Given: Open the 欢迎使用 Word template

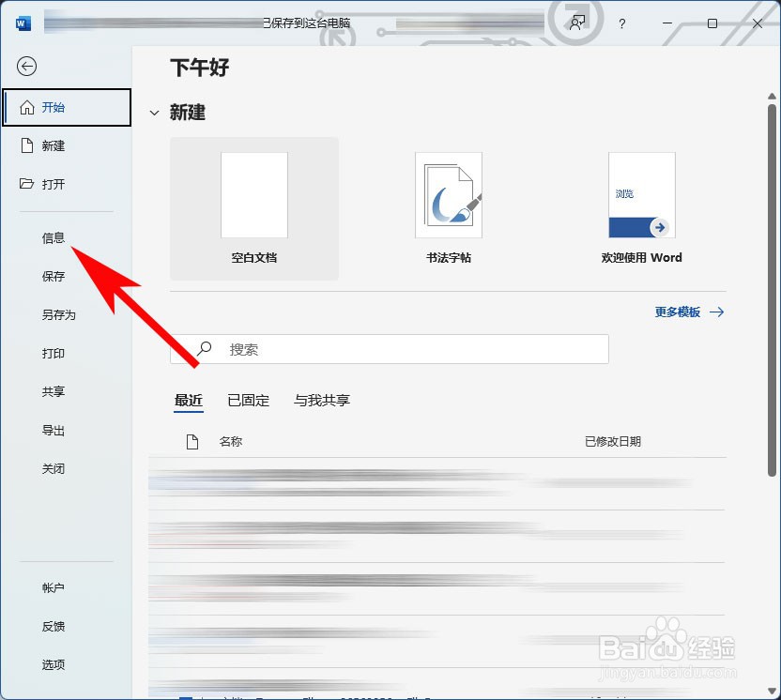Looking at the screenshot, I should pyautogui.click(x=641, y=208).
